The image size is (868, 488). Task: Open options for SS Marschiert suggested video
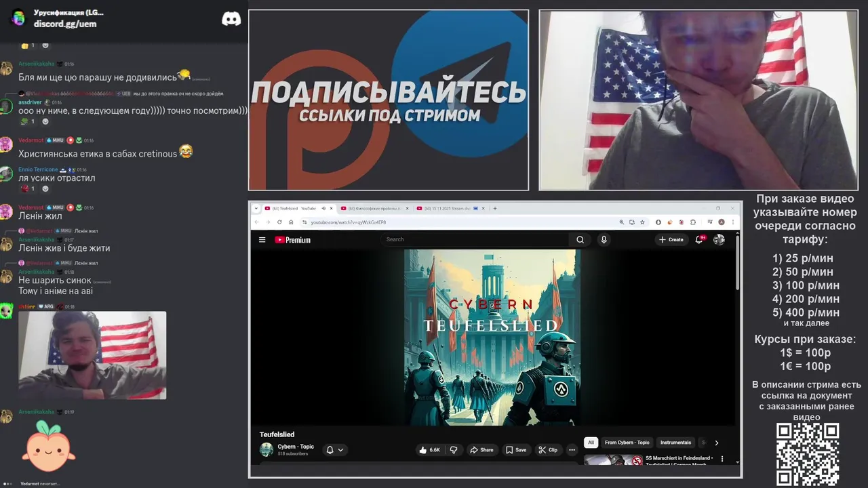[x=722, y=459]
